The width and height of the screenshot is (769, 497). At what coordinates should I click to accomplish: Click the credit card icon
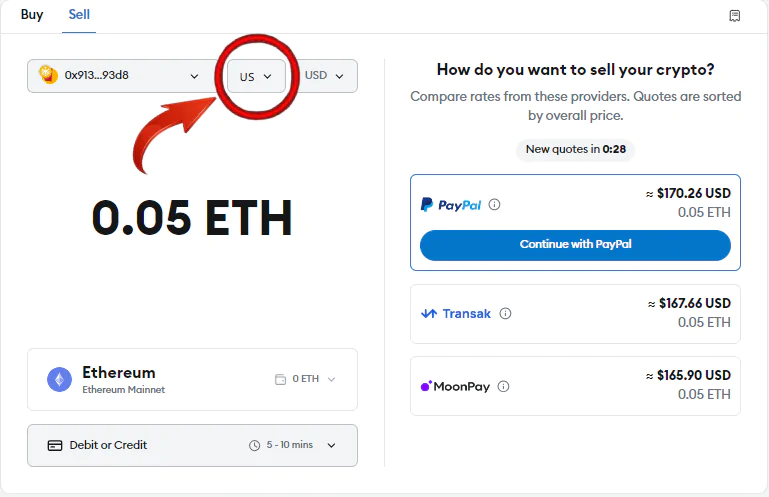54,445
